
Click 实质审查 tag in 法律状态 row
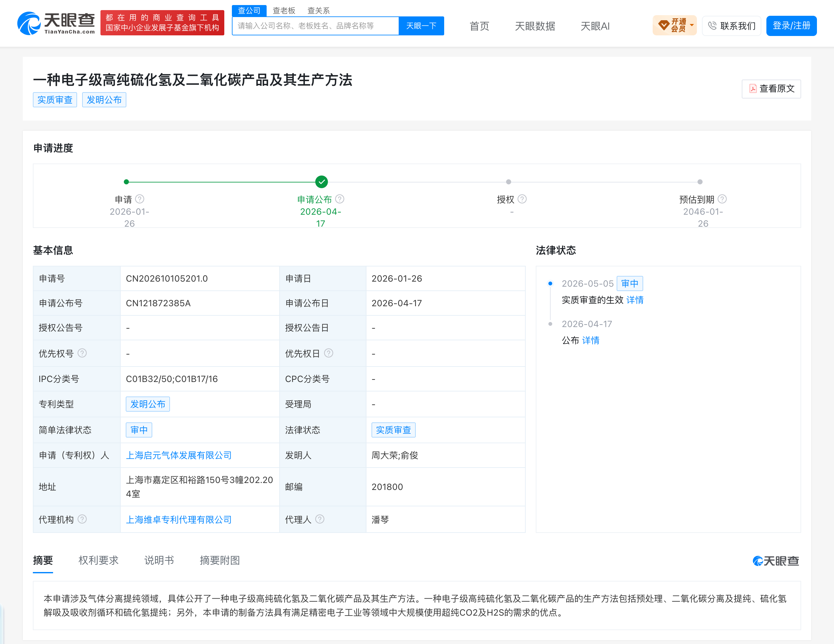pos(393,430)
